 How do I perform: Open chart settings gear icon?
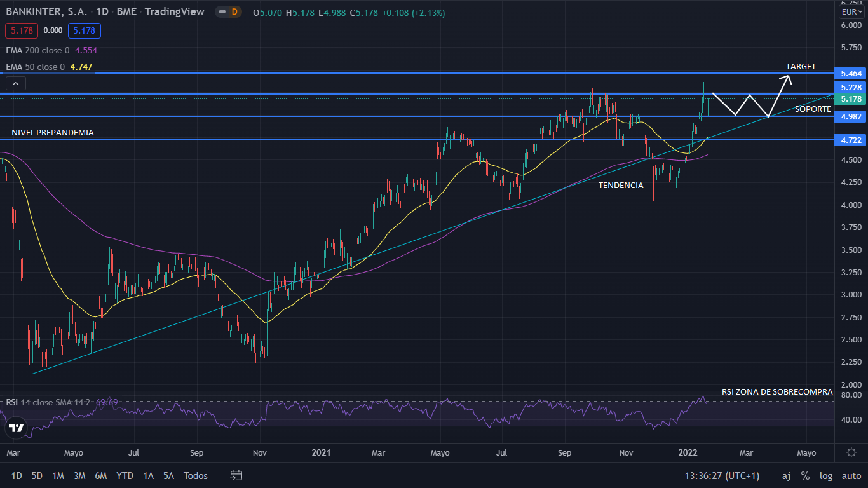point(851,452)
